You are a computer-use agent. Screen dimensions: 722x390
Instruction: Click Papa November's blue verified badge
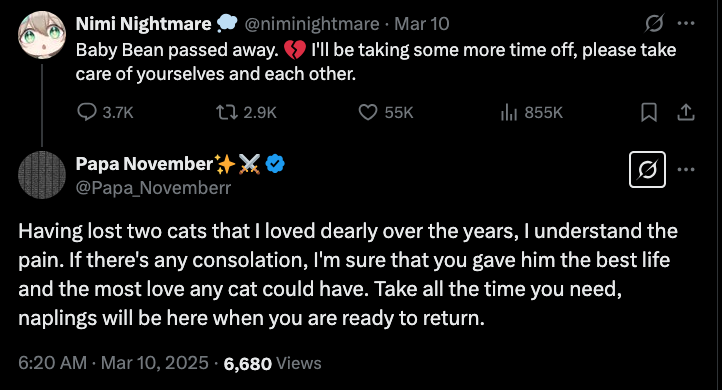point(275,164)
